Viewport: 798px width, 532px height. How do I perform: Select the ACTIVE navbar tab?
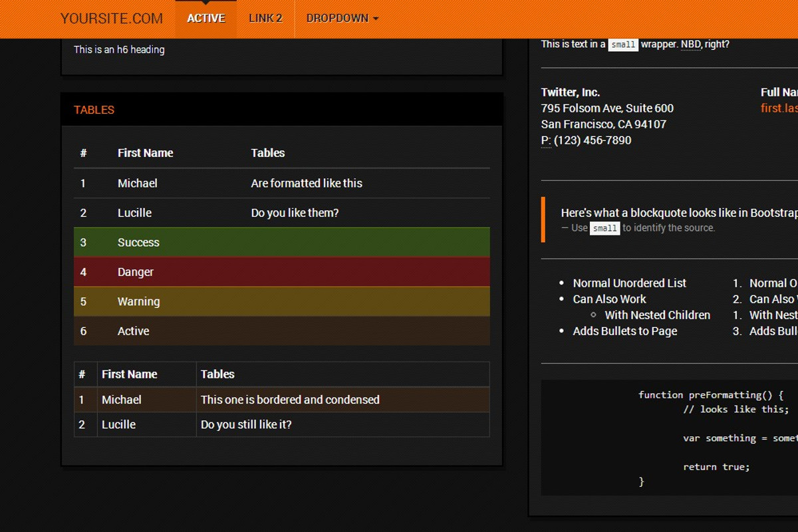pyautogui.click(x=206, y=19)
